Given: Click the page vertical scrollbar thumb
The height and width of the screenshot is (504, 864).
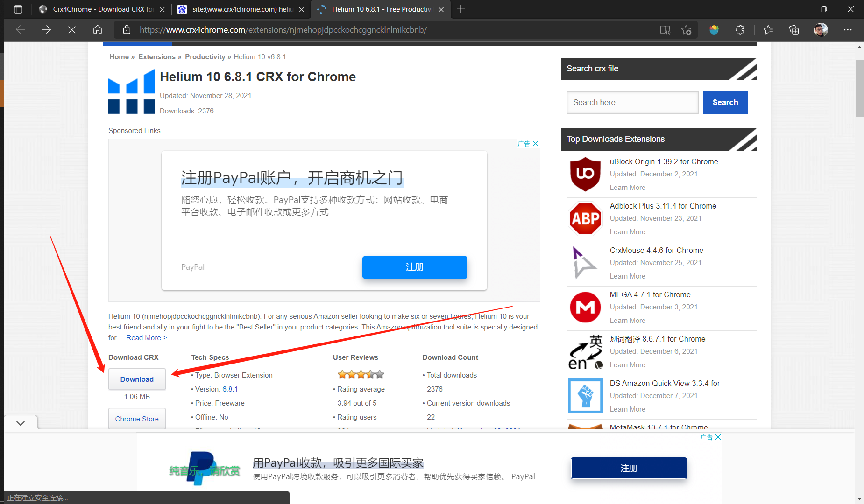Looking at the screenshot, I should [859, 88].
